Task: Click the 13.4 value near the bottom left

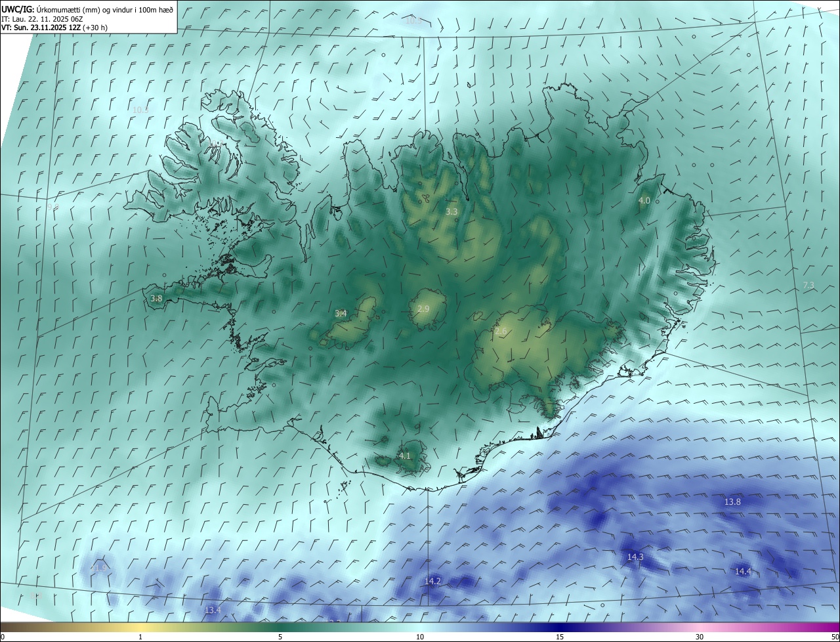Action: (x=213, y=610)
